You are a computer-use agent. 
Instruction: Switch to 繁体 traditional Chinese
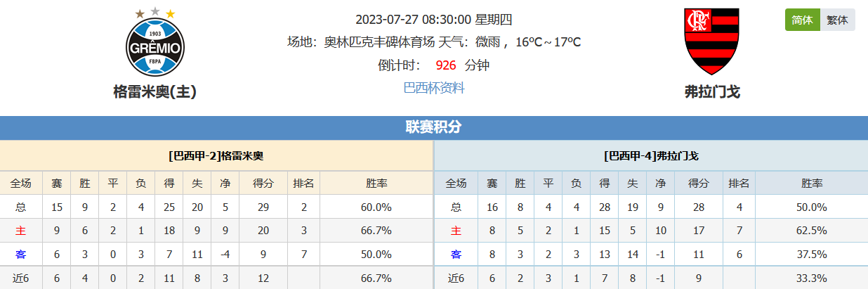point(837,20)
